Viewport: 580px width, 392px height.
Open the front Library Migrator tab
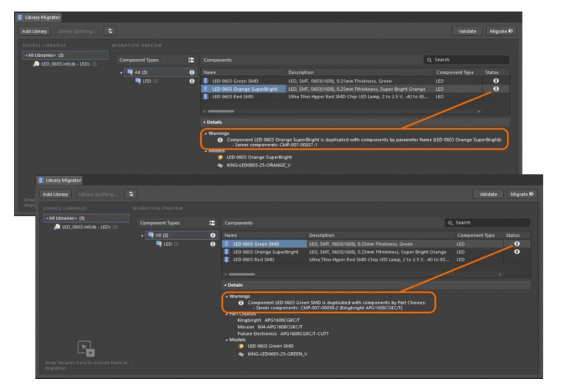pyautogui.click(x=60, y=180)
